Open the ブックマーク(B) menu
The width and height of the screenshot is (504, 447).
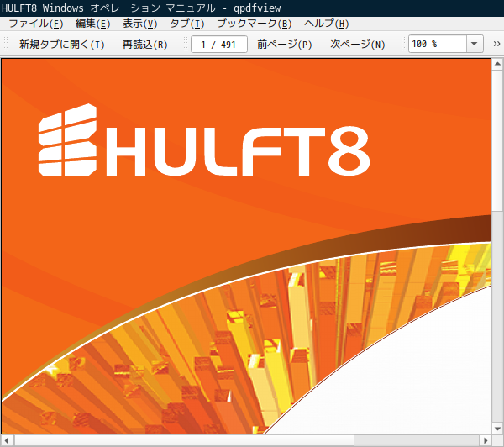click(254, 24)
